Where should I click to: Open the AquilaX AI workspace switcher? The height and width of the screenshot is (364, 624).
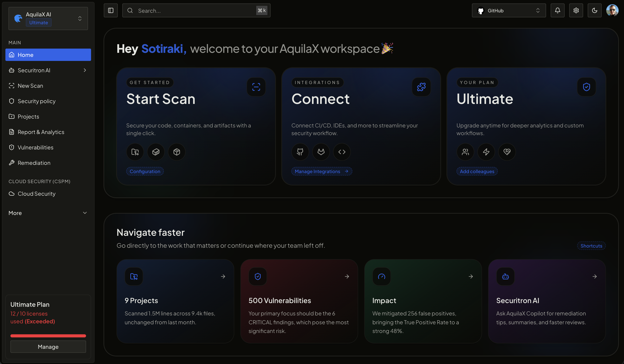point(48,18)
